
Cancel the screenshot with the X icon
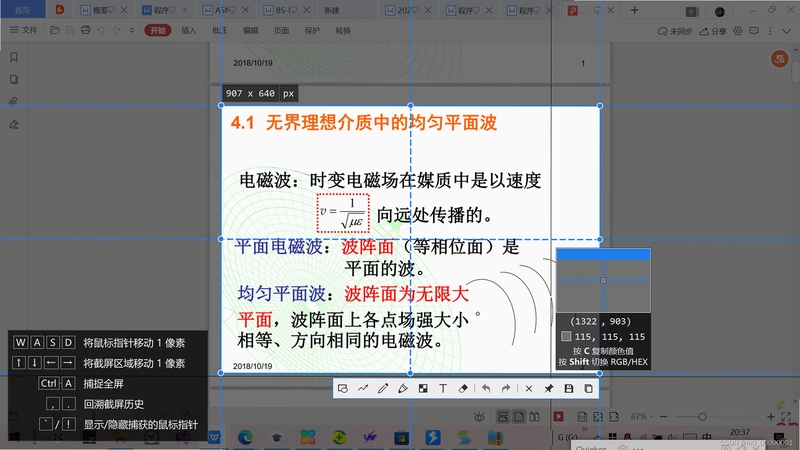click(x=529, y=389)
